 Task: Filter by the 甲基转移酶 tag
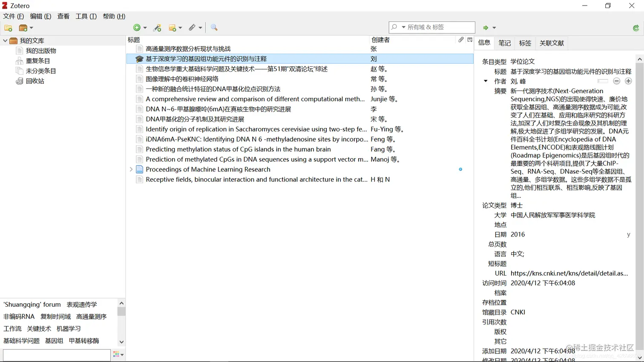pyautogui.click(x=84, y=341)
